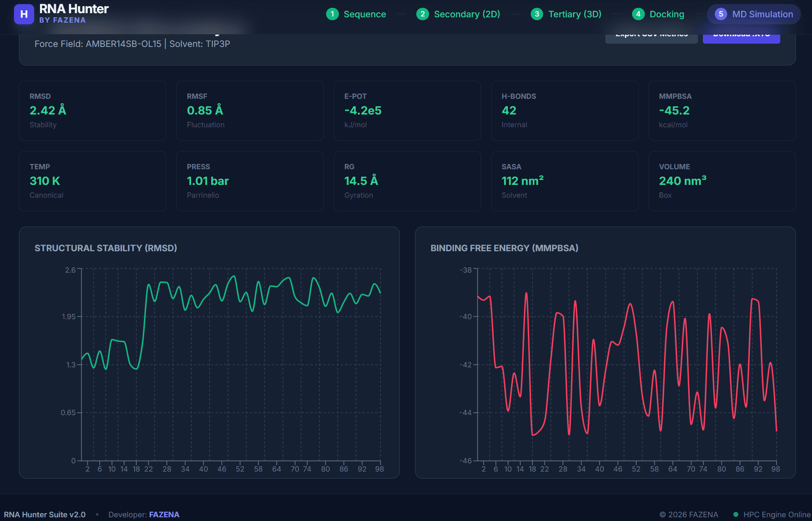Click the MMPBSA -45.2 kcal/mol card
This screenshot has height=521, width=812.
(722, 110)
